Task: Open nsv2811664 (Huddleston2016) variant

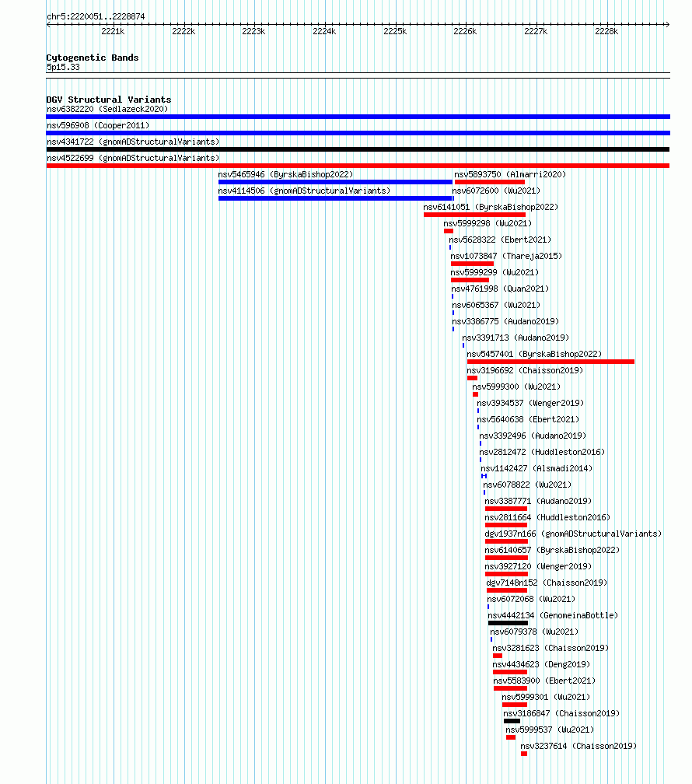Action: point(547,517)
